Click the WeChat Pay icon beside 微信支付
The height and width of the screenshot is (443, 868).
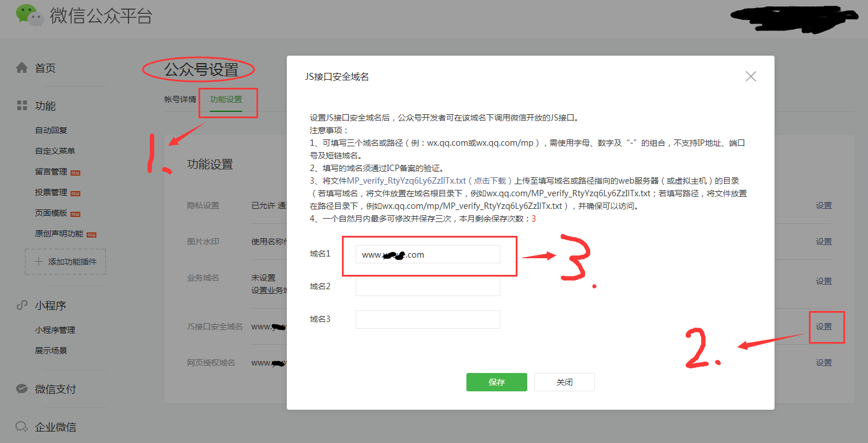22,389
